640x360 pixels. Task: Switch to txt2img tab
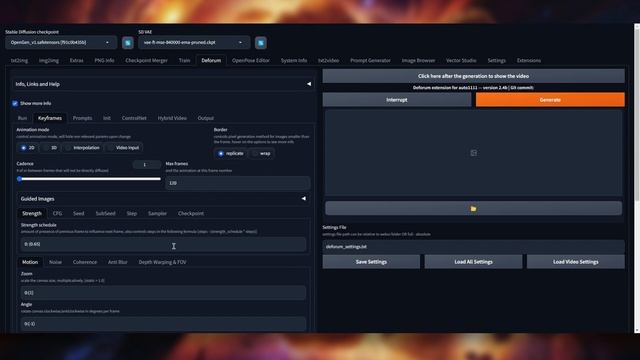point(19,60)
